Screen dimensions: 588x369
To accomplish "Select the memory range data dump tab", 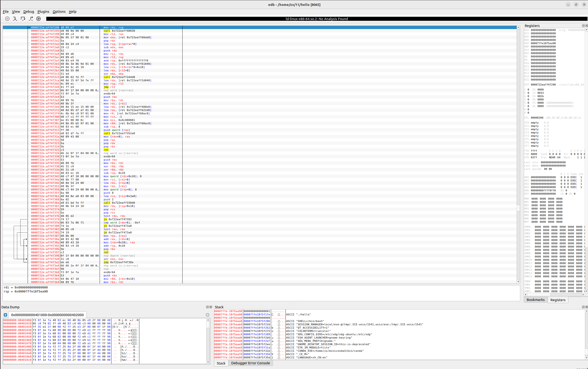I will point(47,315).
